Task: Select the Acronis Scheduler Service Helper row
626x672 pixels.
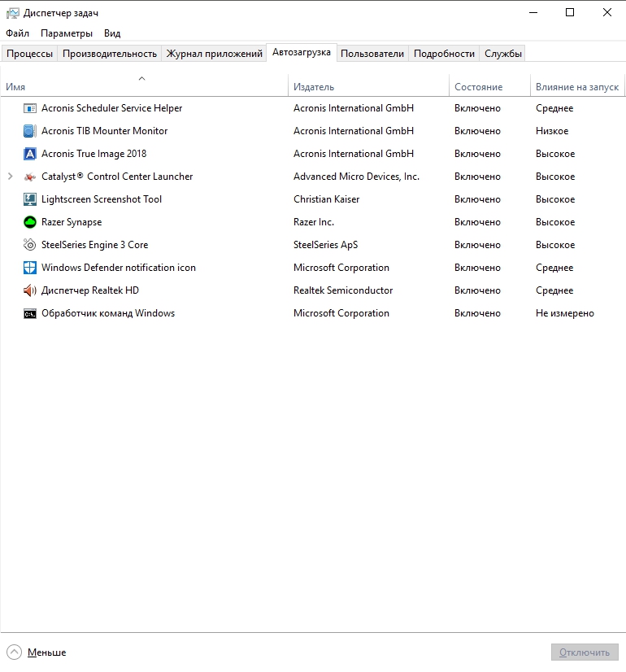Action: pyautogui.click(x=312, y=108)
